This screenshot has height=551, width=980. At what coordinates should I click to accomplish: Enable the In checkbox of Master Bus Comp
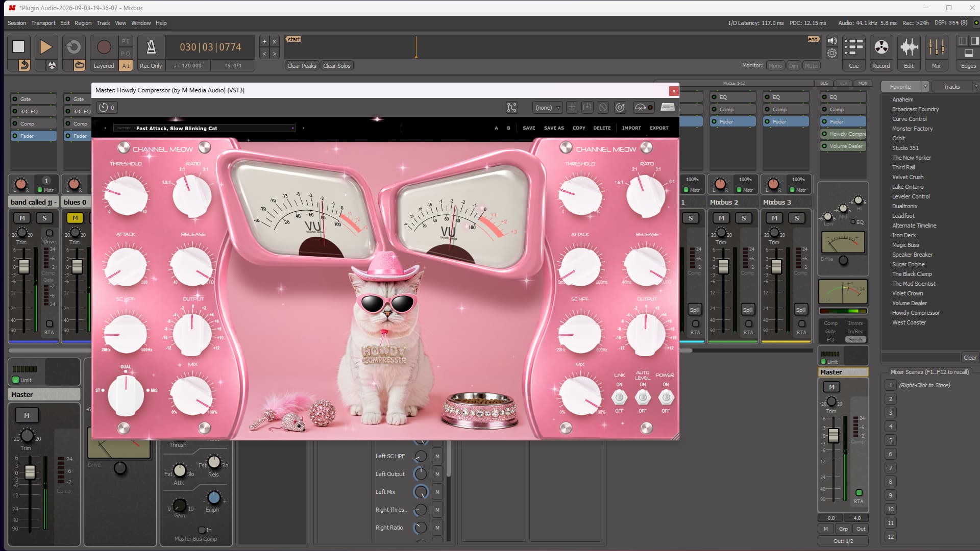click(202, 530)
